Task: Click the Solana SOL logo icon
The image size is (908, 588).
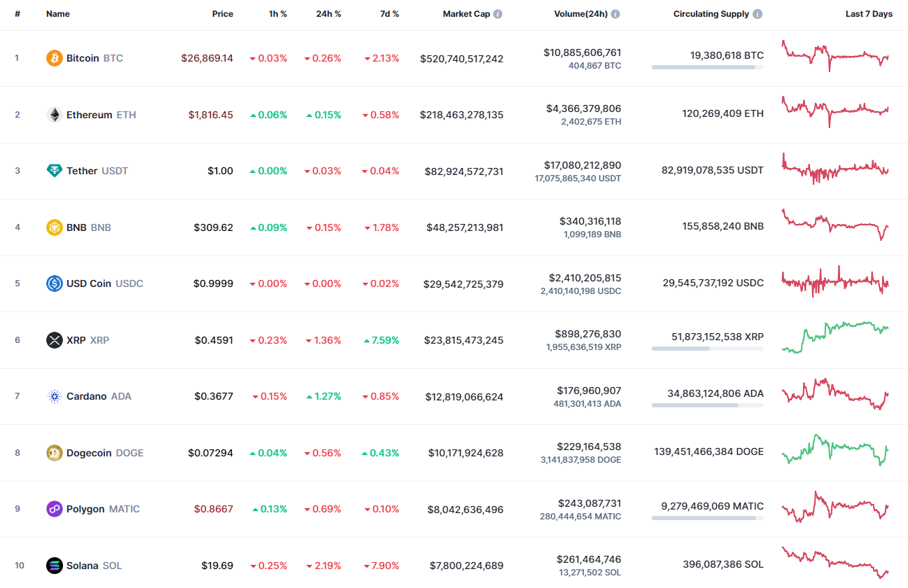Action: [53, 566]
